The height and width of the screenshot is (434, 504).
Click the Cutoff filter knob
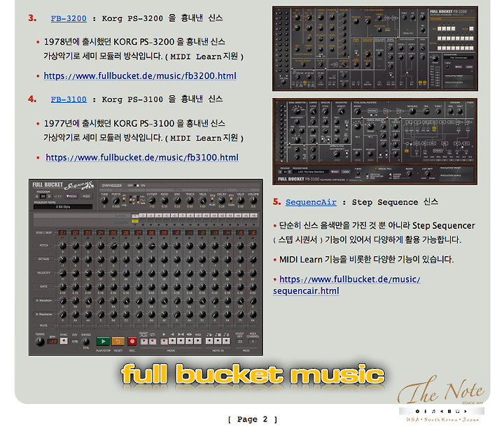pyautogui.click(x=152, y=200)
